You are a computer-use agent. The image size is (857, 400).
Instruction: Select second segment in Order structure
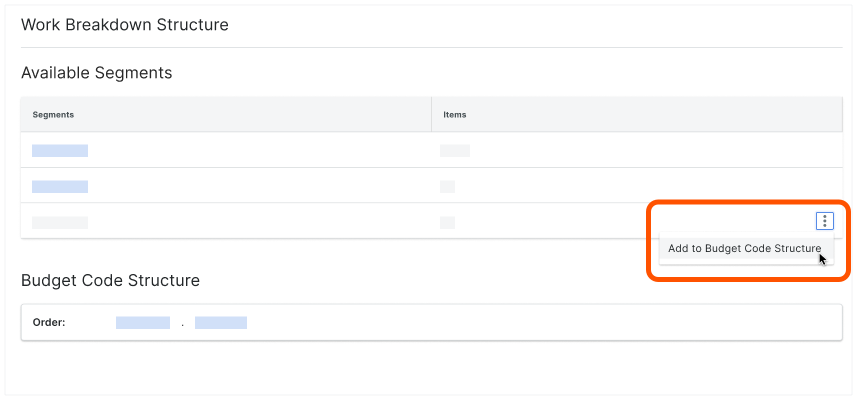click(x=221, y=323)
